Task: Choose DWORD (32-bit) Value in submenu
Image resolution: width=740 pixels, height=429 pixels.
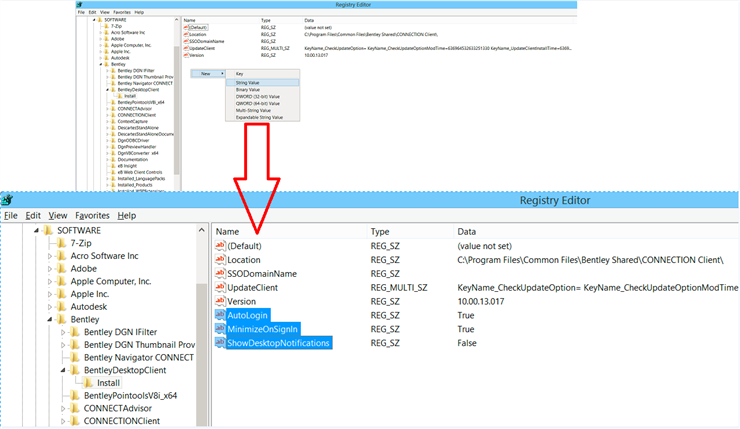Action: [262, 96]
